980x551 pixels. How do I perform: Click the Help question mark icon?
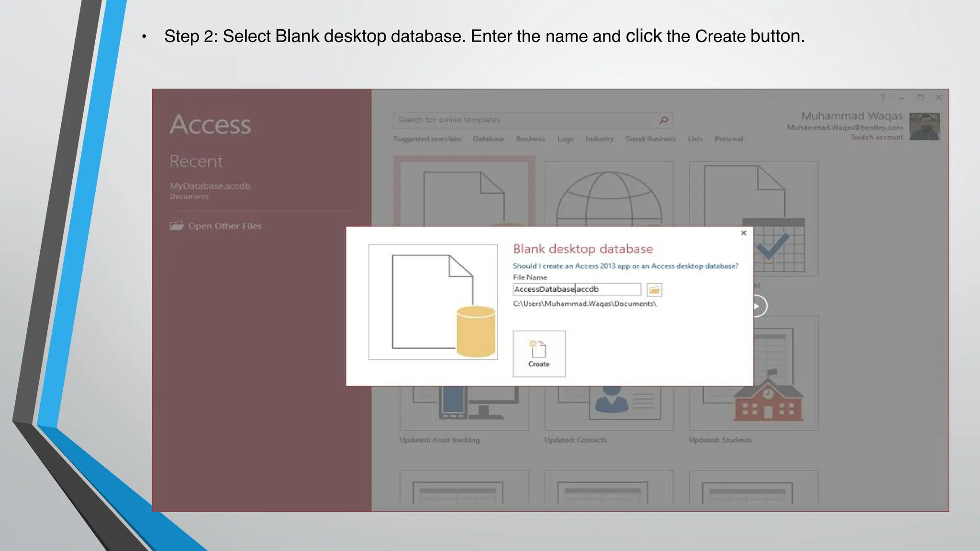click(x=882, y=98)
